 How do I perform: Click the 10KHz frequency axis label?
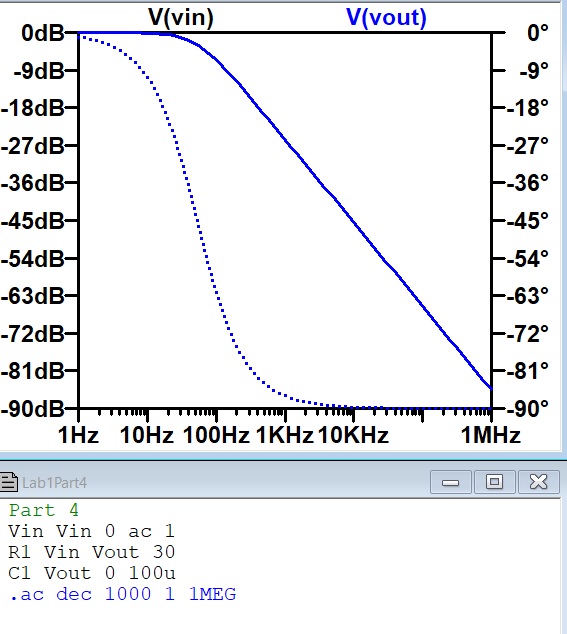353,435
